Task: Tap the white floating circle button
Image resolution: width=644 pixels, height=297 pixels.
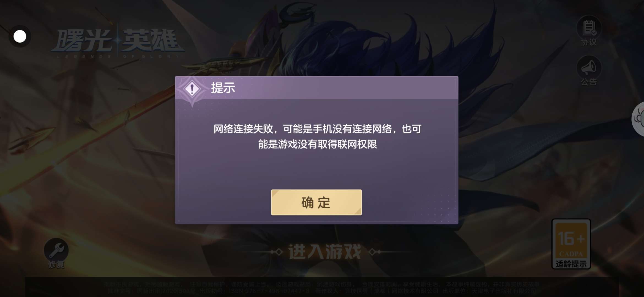Action: 20,36
